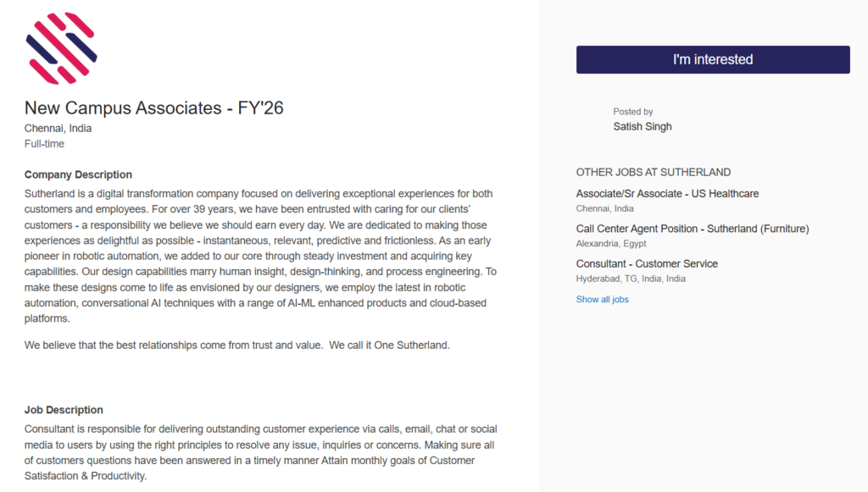This screenshot has width=868, height=492.
Task: Click the Chennai, India location under job title
Action: point(58,129)
